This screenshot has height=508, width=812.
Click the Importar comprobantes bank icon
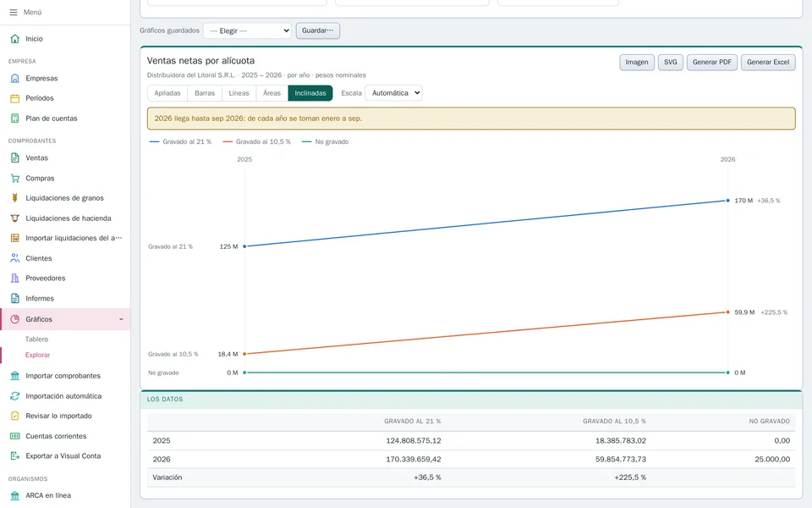[15, 376]
